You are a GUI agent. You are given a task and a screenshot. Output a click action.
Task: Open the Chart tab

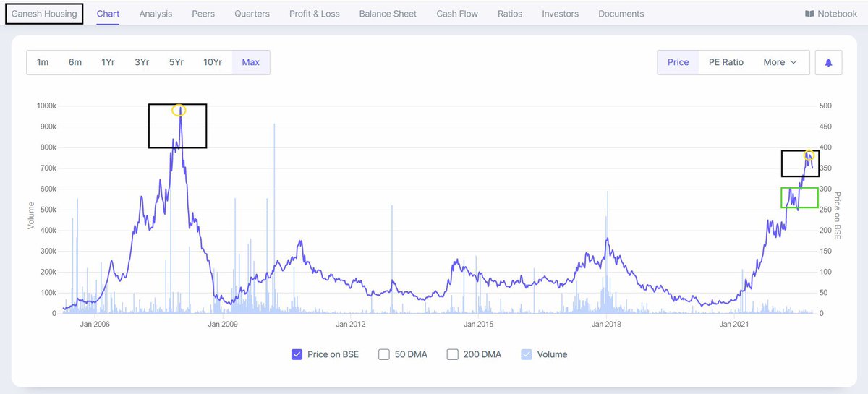[108, 14]
